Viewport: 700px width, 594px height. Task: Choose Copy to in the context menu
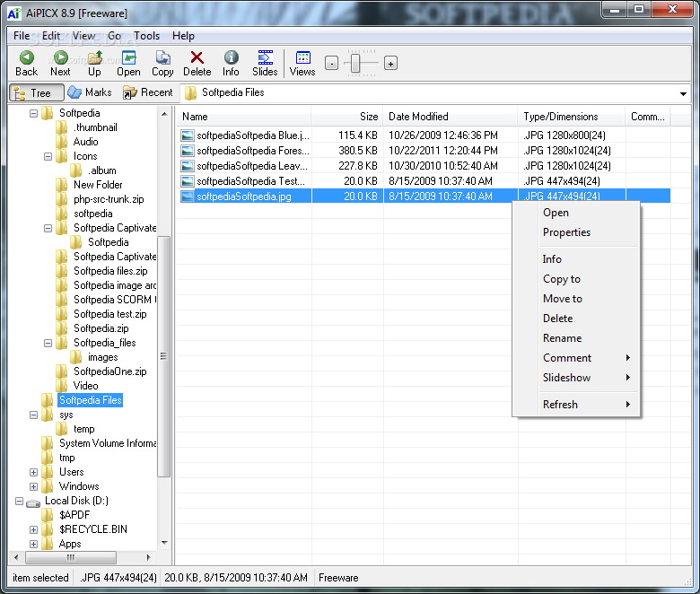click(x=576, y=279)
